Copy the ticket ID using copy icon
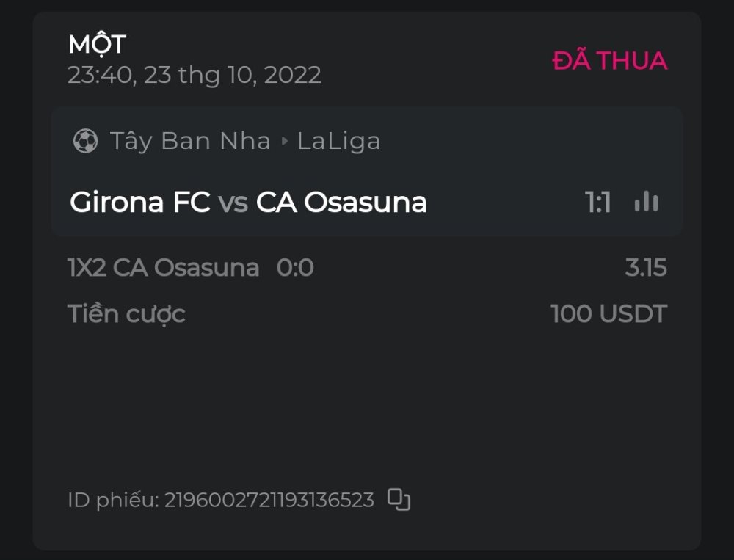Image resolution: width=734 pixels, height=560 pixels. click(399, 499)
